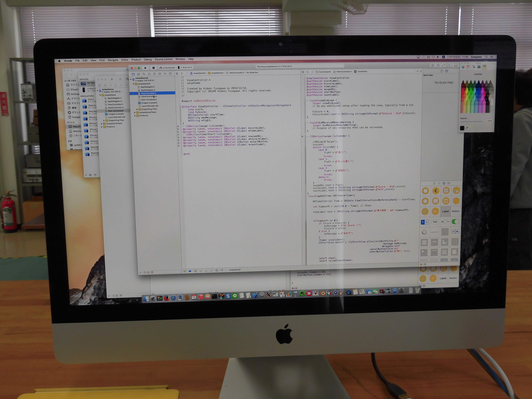The image size is (532, 399).
Task: Open the F iPod 2014 device selector
Action: (x=185, y=67)
